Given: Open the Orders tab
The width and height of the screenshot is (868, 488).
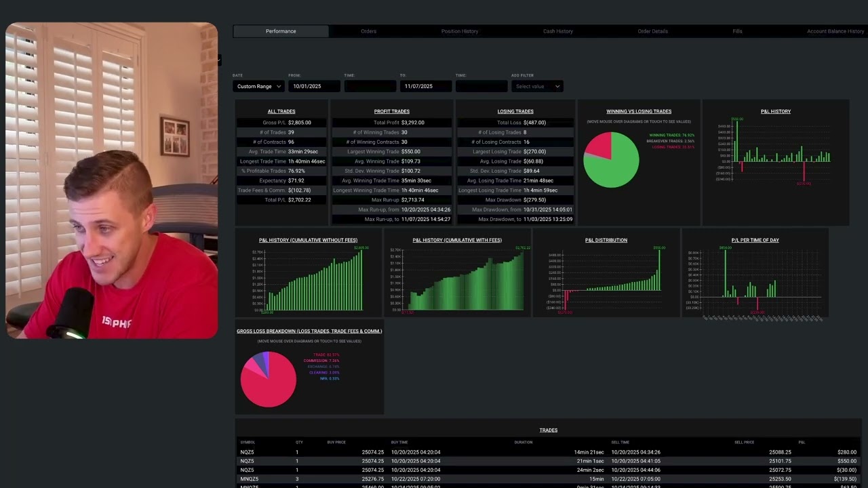Looking at the screenshot, I should (369, 31).
